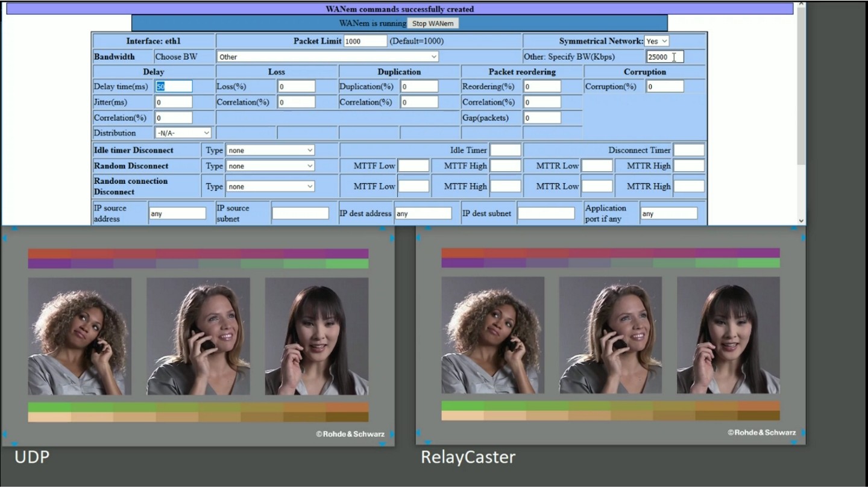Screen dimensions: 868x488
Task: Click the IP dest address field
Action: click(x=423, y=213)
